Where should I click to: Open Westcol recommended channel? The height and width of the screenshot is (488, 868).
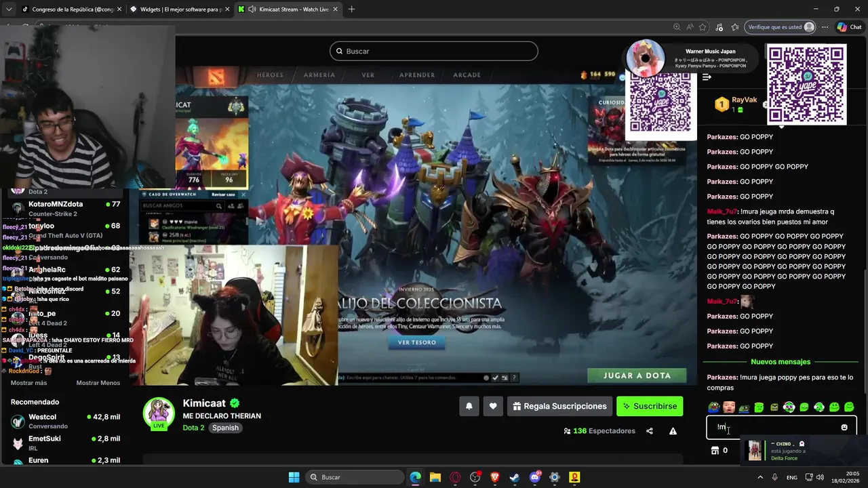click(65, 421)
